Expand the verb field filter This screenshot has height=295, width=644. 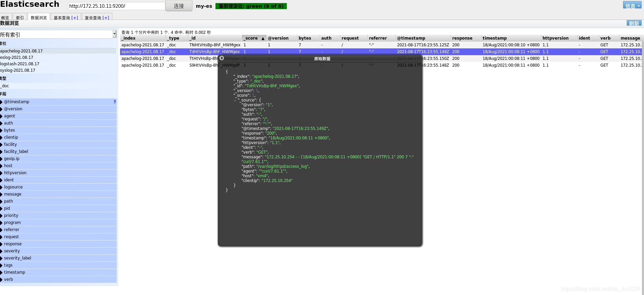pos(58,279)
